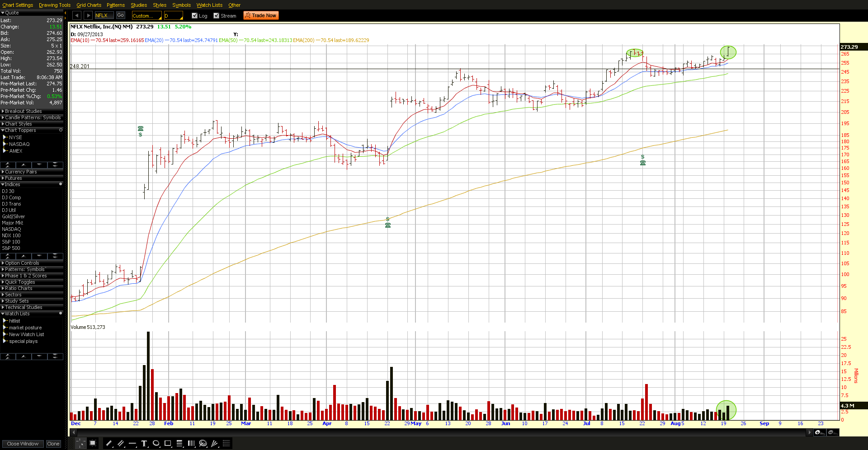Toggle the Log scale checkbox
The image size is (868, 450).
194,15
